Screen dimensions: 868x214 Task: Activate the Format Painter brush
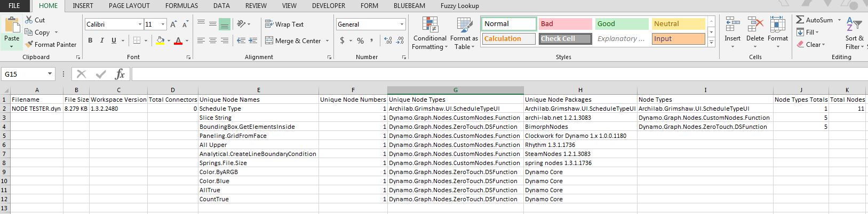51,45
